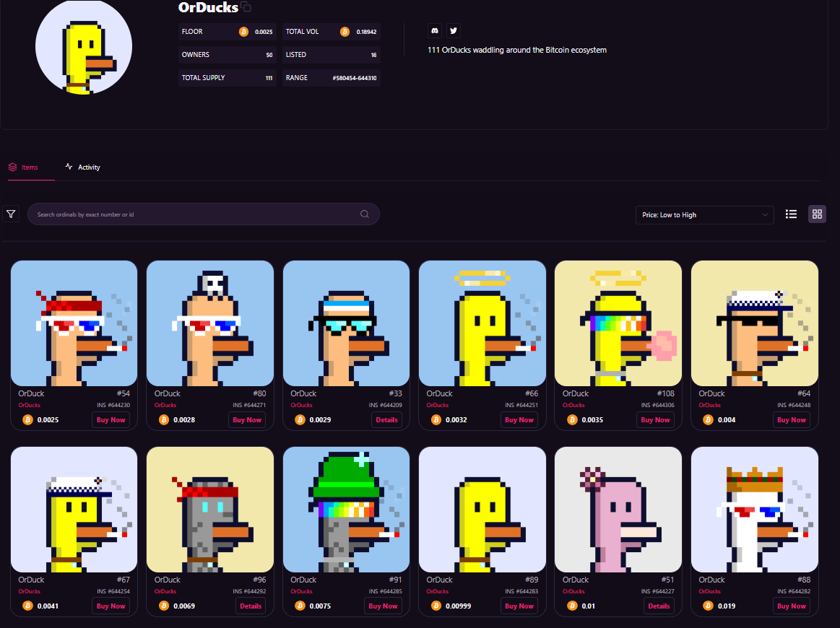Click OrDucks link under OrDuck #91
This screenshot has height=628, width=840.
click(302, 592)
